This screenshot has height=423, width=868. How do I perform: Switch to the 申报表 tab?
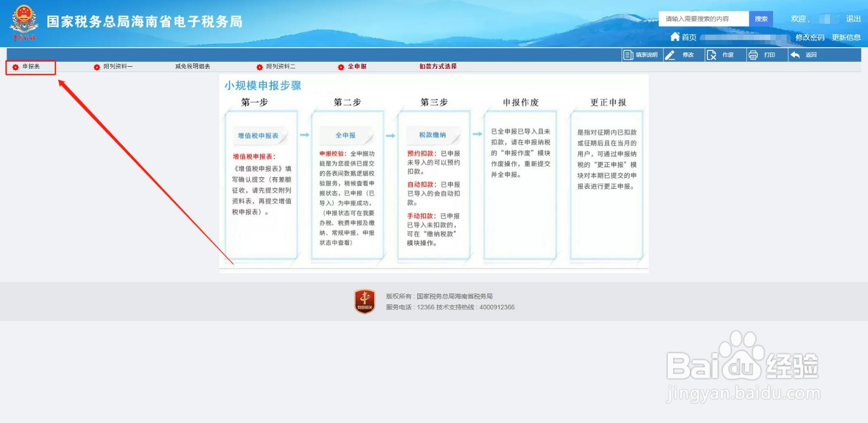(x=31, y=67)
